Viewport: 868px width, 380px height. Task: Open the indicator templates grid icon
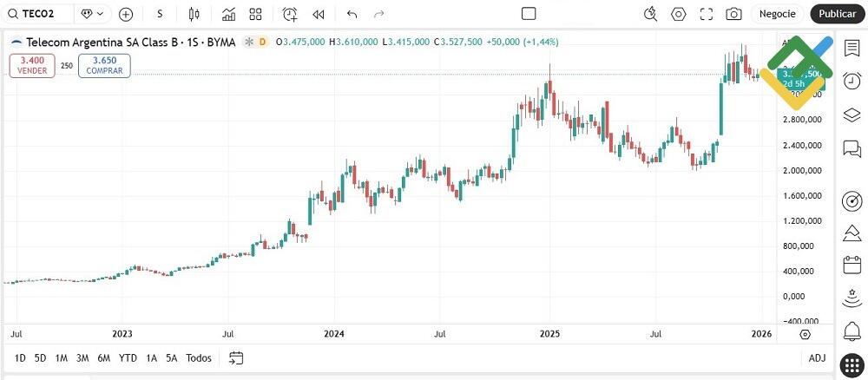click(x=255, y=15)
